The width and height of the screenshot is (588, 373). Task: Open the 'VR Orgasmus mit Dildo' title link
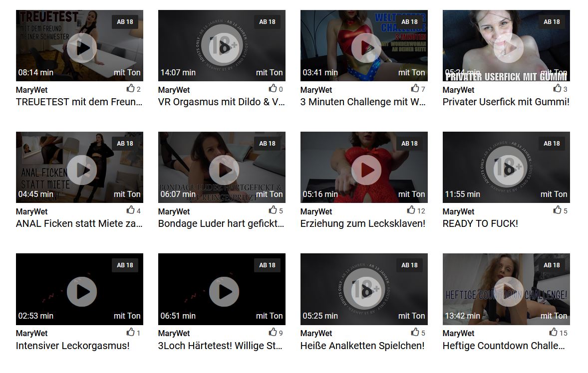coord(221,102)
